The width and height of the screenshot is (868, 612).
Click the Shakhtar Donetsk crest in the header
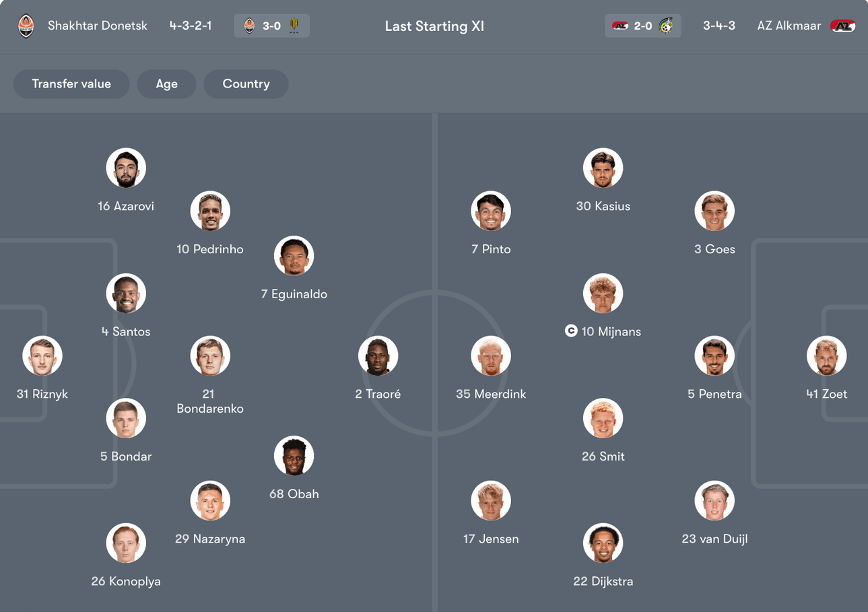click(x=26, y=26)
